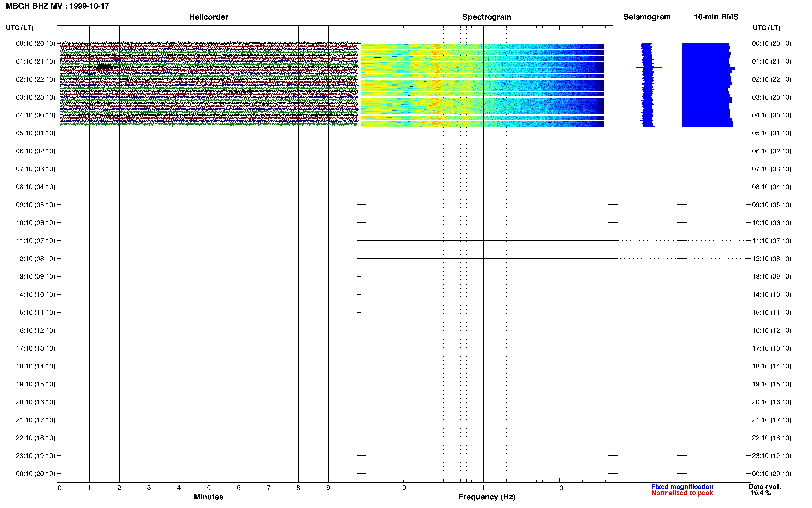812x508 pixels.
Task: Click the 03:10 (23:10) label beside the helicorder
Action: point(36,97)
